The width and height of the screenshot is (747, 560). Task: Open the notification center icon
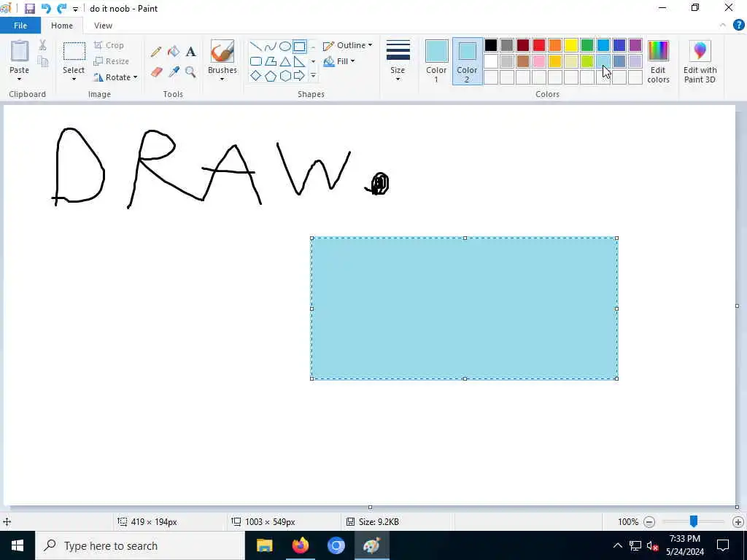[x=723, y=545]
